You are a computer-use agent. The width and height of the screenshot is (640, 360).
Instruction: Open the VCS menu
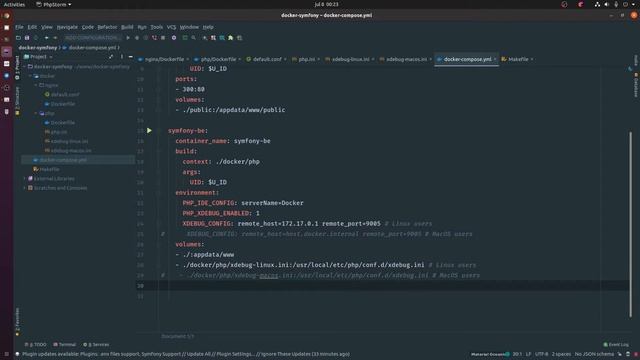coord(171,27)
